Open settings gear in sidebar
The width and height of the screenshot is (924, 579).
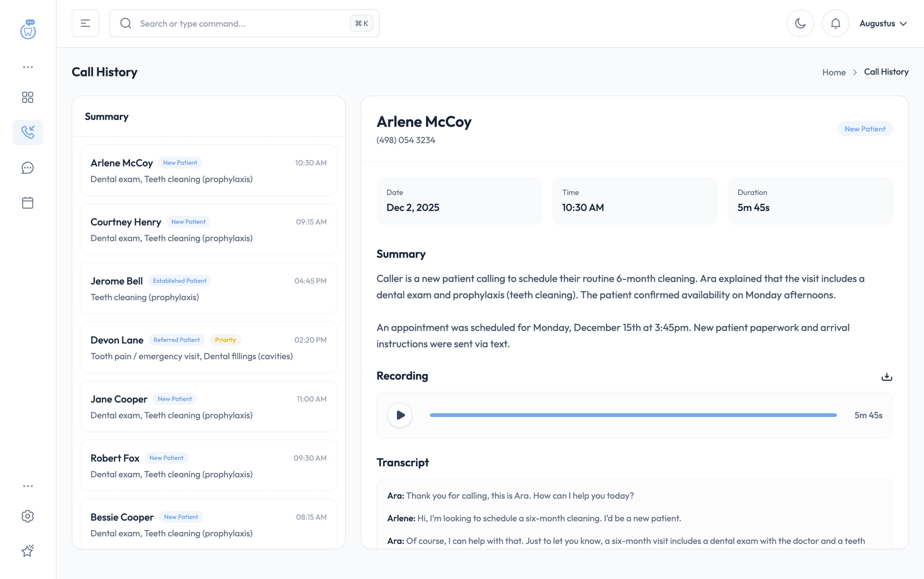tap(28, 516)
